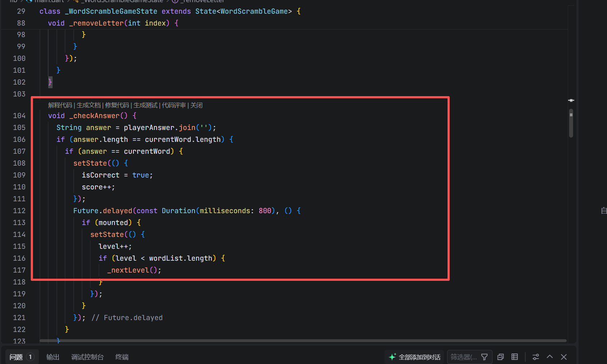The image size is (607, 364).
Task: Click the highlighted closing brace on line 102
Action: pos(50,82)
